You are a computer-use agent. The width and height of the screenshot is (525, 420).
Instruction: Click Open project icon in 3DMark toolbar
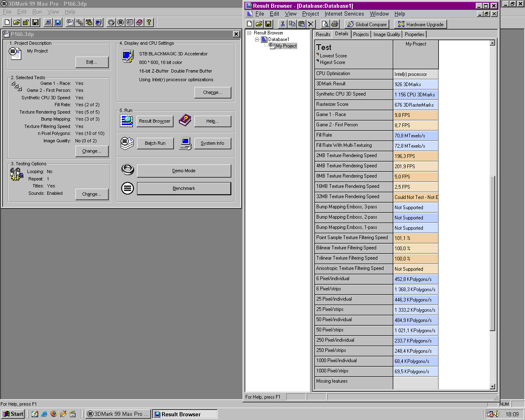point(16,22)
